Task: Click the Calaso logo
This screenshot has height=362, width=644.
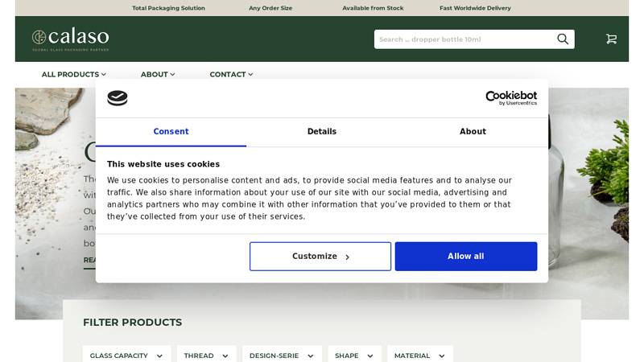Action: coord(71,39)
